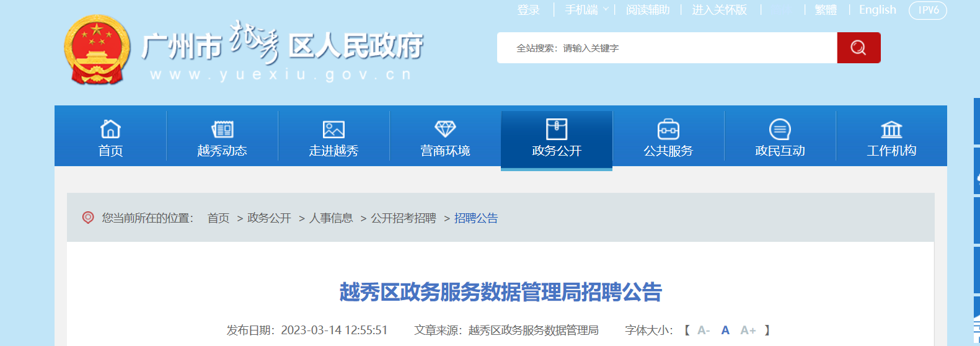Click the home icon for 首页

110,129
